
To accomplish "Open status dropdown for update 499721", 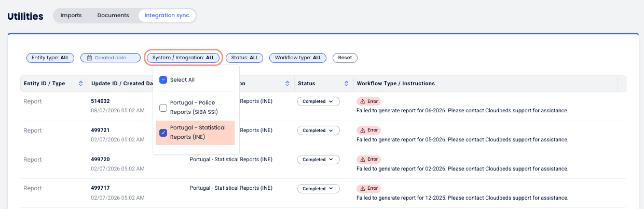I will [x=318, y=130].
